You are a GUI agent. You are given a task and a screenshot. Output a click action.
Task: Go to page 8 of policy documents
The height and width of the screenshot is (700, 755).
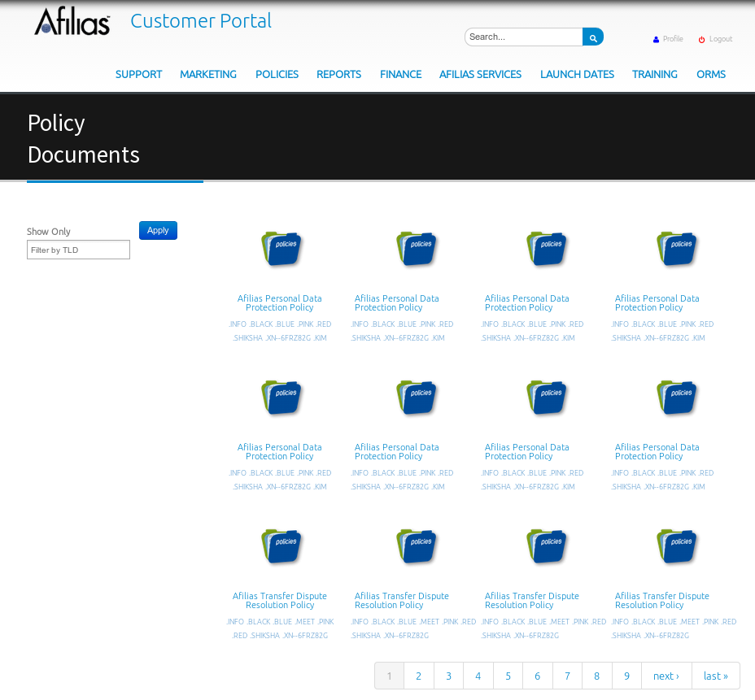pos(596,676)
